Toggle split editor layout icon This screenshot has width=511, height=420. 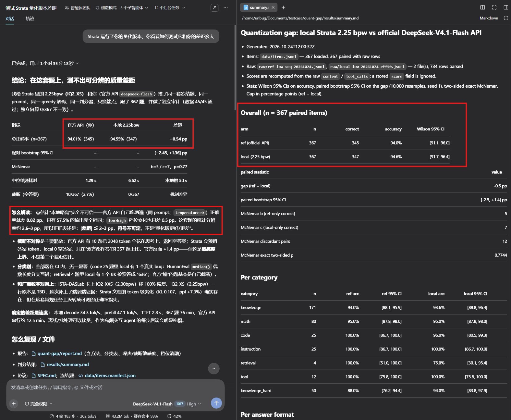pos(482,7)
